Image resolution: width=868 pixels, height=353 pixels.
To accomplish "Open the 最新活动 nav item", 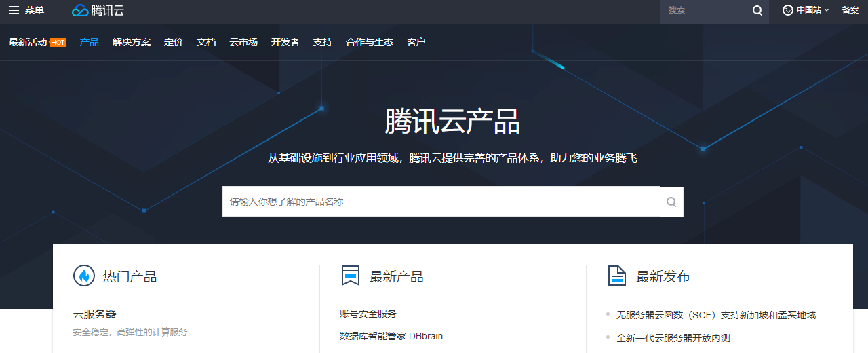I will (28, 42).
